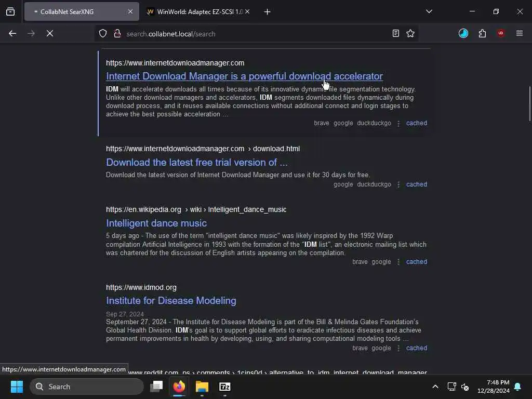Screen dimensions: 532x399
Task: Expand engine details for Intelligent dance music
Action: 398,262
